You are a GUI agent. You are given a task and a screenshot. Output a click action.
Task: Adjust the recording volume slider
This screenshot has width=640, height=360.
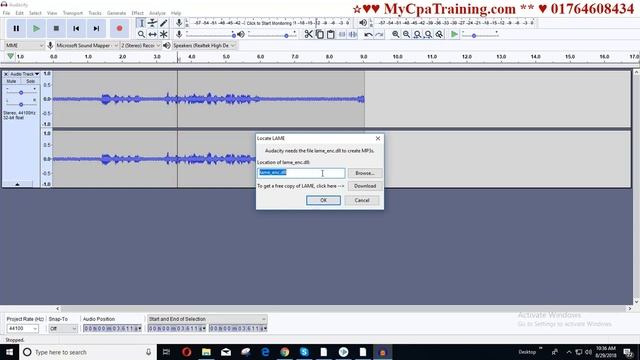tap(211, 35)
